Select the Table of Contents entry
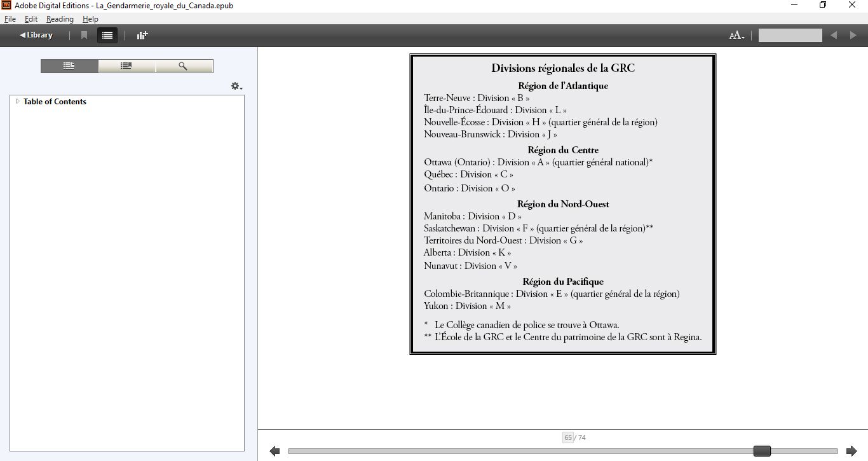 55,102
